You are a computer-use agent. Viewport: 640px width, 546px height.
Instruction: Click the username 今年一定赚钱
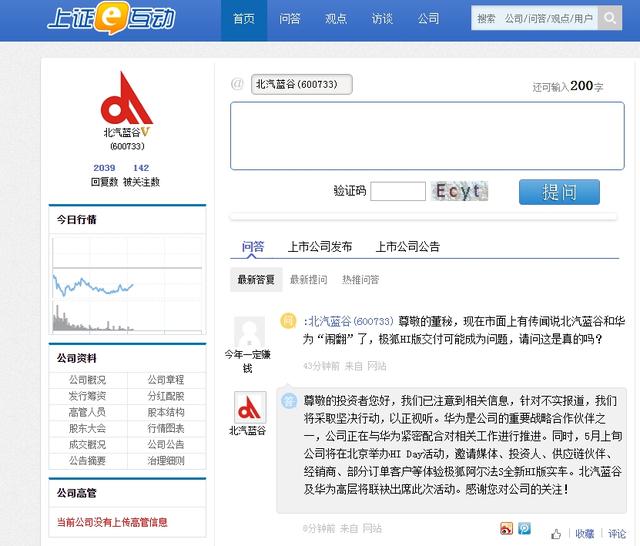(x=248, y=361)
